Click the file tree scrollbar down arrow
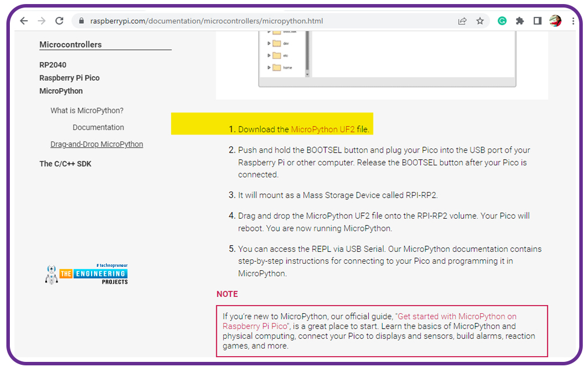 (x=307, y=74)
